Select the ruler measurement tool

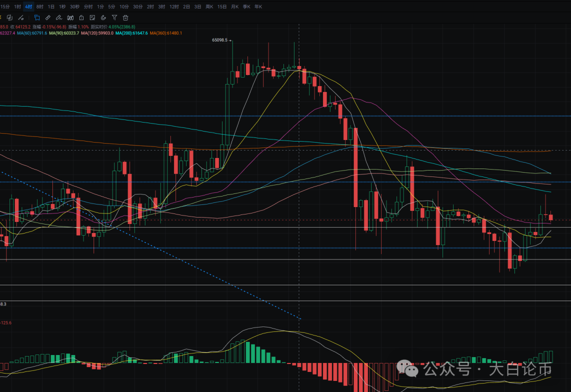point(48,17)
